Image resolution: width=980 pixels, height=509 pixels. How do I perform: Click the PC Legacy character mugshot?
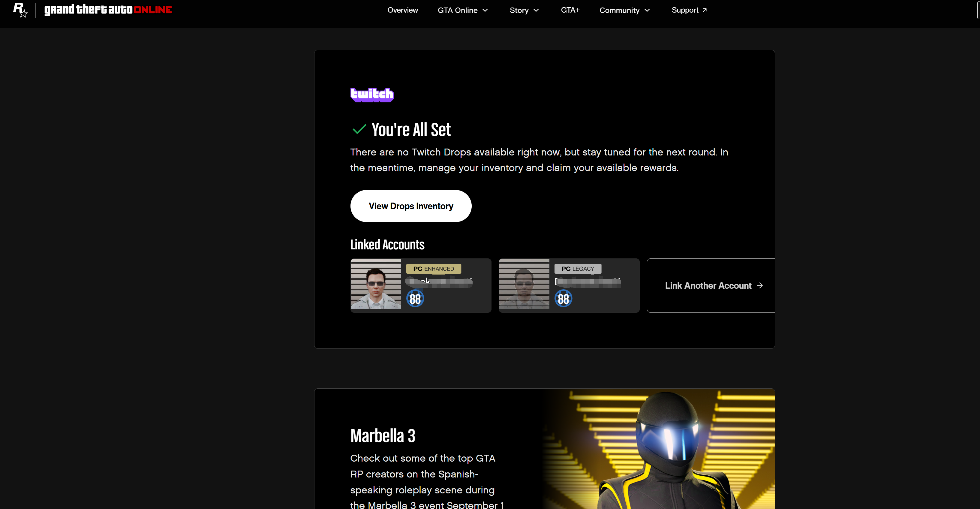524,284
